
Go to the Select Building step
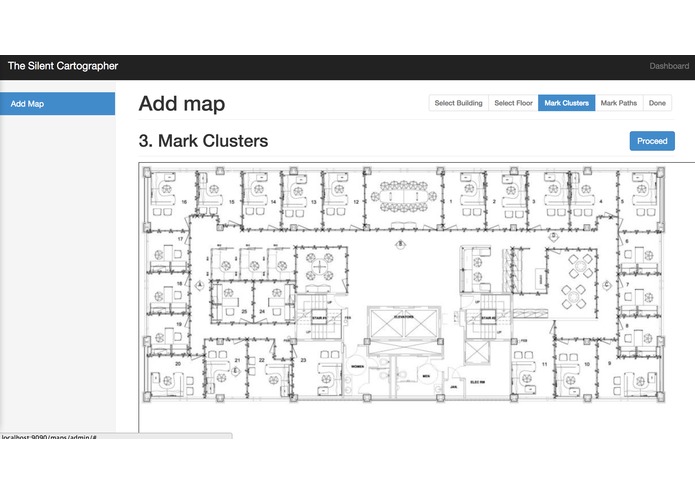coord(458,103)
